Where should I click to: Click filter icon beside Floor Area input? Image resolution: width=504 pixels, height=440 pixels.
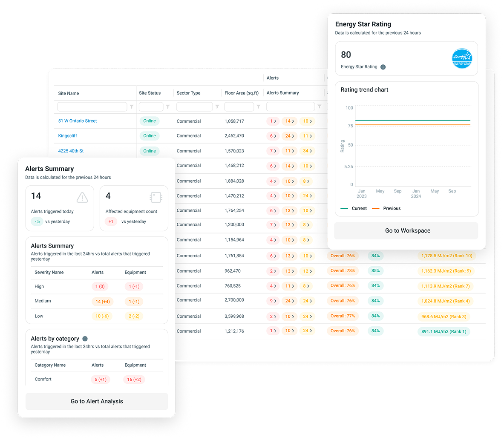tap(259, 107)
